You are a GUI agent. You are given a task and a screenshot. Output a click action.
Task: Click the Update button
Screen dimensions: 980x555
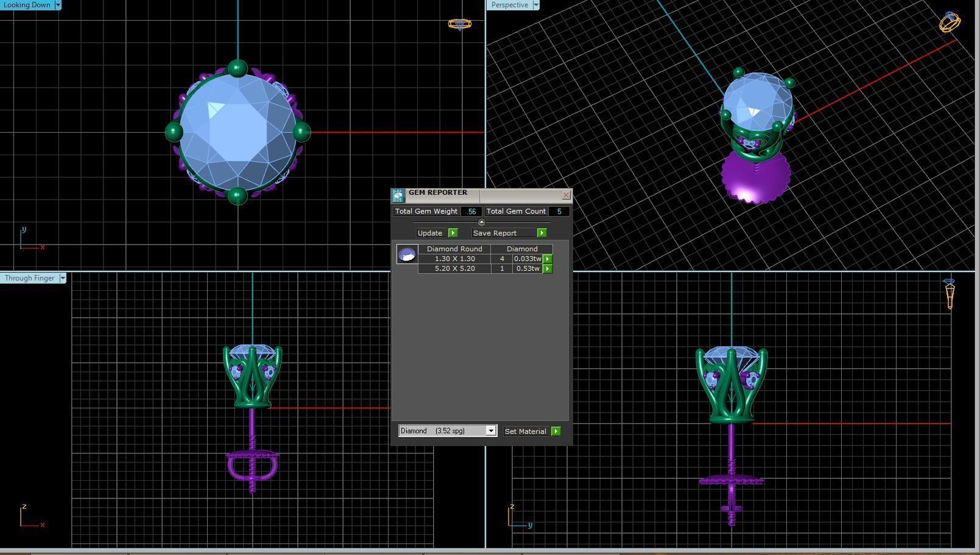click(430, 233)
